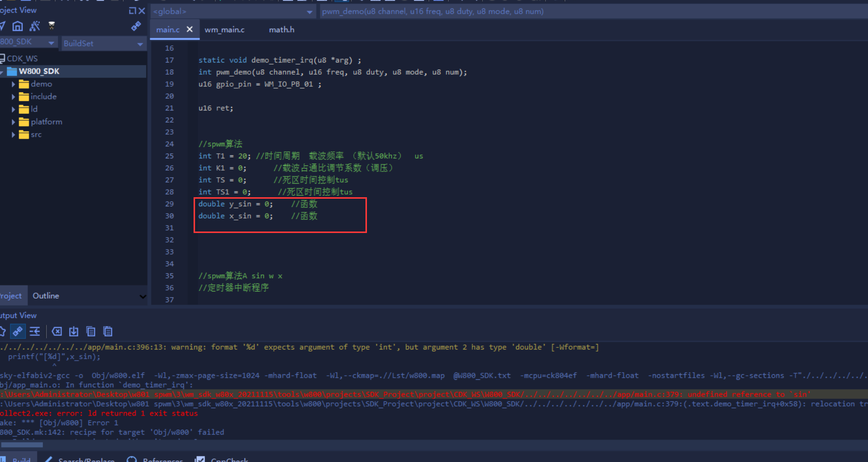868x462 pixels.
Task: Click the 'static void demo_timer_irq' declaration line
Action: point(280,61)
